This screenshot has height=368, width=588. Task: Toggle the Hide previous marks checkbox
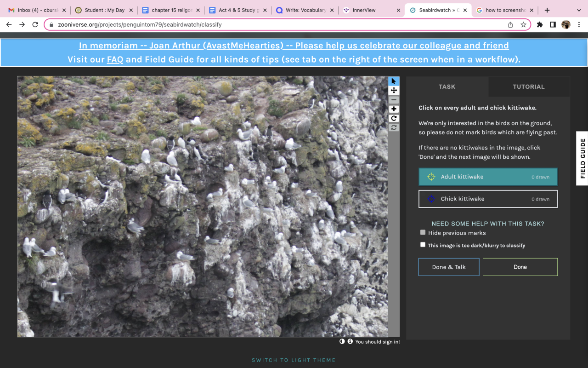click(423, 233)
